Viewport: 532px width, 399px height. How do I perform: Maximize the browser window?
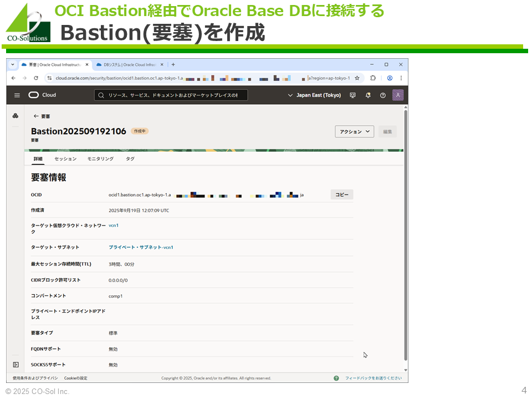point(386,64)
